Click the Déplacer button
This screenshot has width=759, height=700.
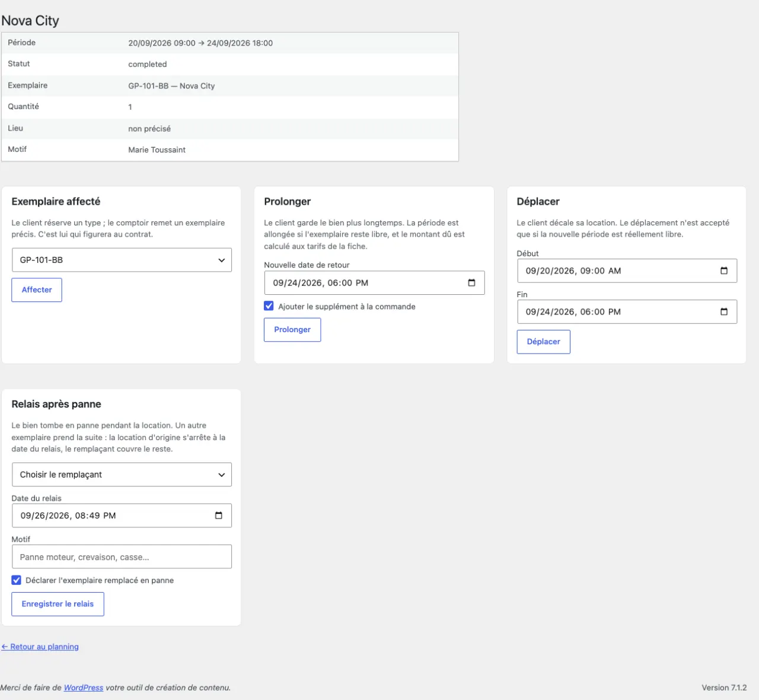pos(544,342)
